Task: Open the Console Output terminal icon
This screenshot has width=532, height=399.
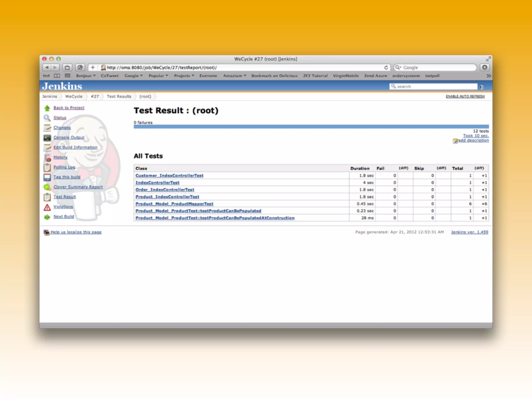Action: tap(47, 138)
